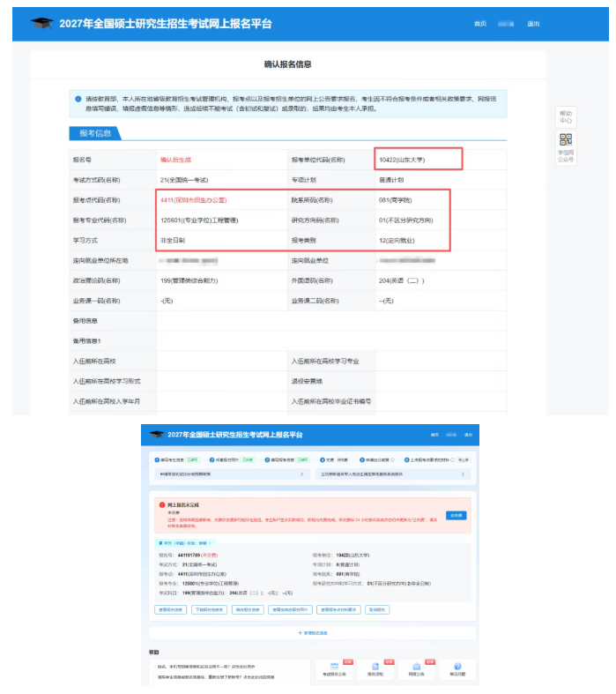
Task: Click info icon beside step 5 label
Action: [392, 459]
